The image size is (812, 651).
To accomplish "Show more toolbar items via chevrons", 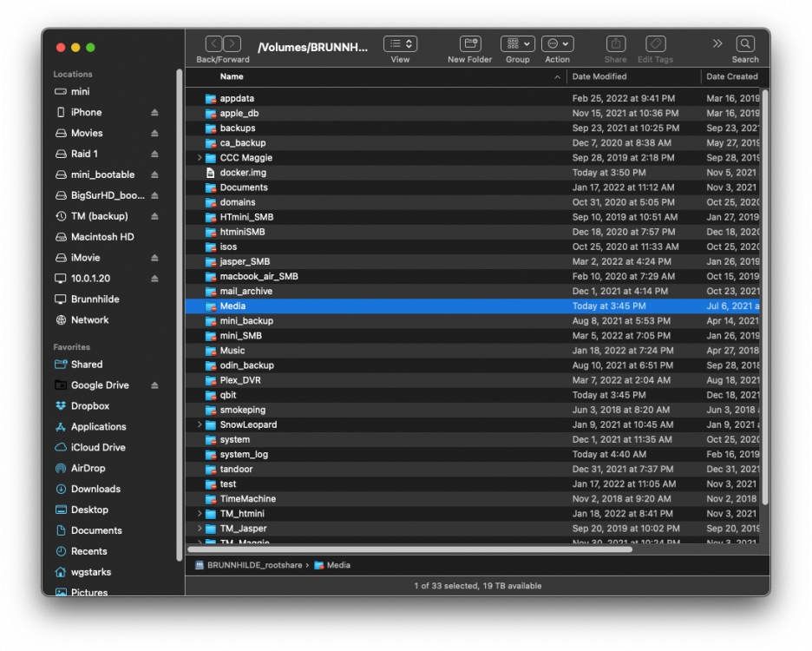I will (717, 43).
